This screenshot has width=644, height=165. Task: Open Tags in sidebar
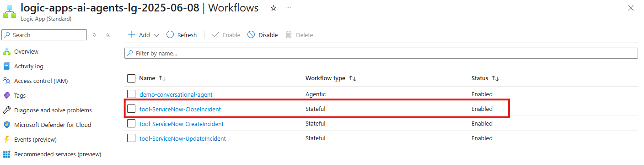click(20, 95)
